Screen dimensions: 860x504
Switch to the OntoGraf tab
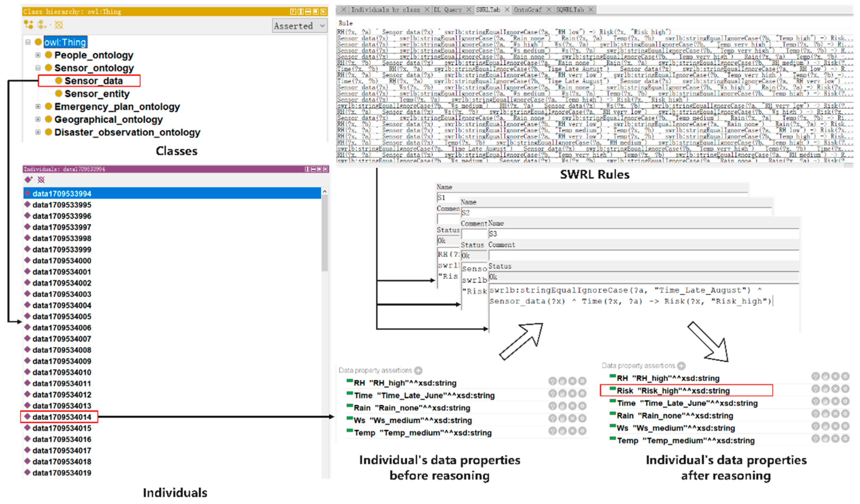[527, 10]
